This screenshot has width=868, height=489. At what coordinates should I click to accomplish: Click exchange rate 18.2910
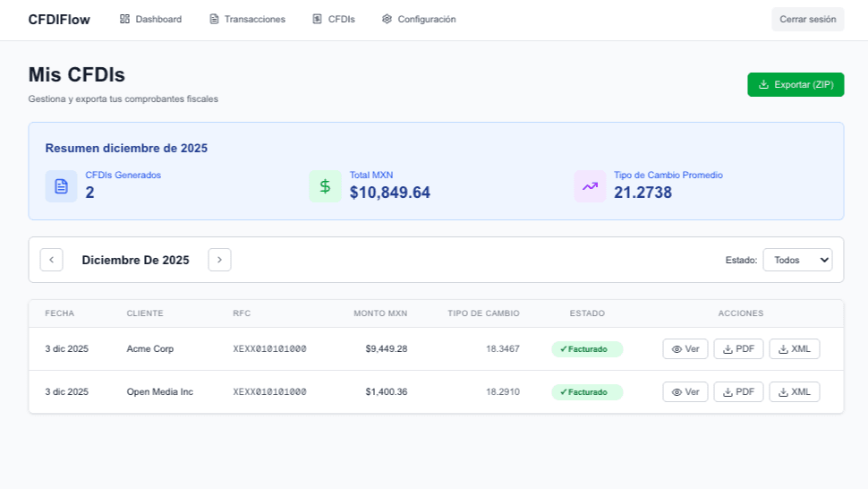(x=503, y=392)
